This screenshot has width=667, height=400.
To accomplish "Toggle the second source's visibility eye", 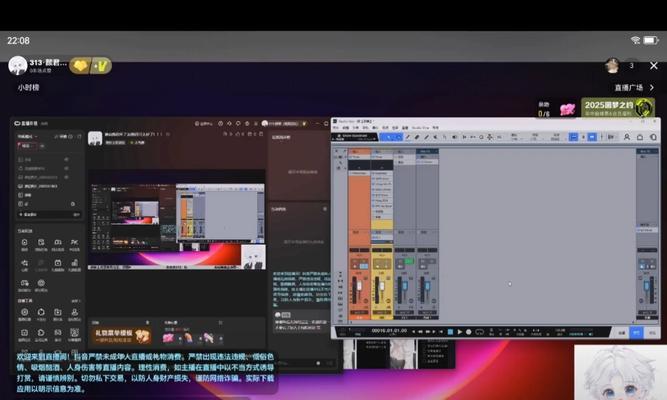I will click(66, 168).
